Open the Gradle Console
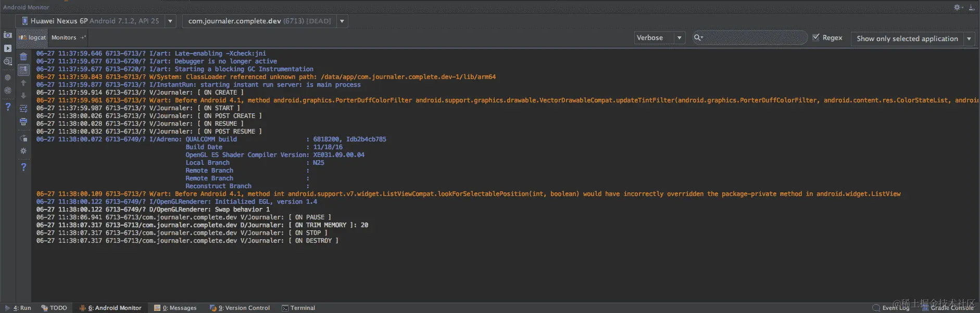Screen dimensions: 980x313 pos(948,308)
